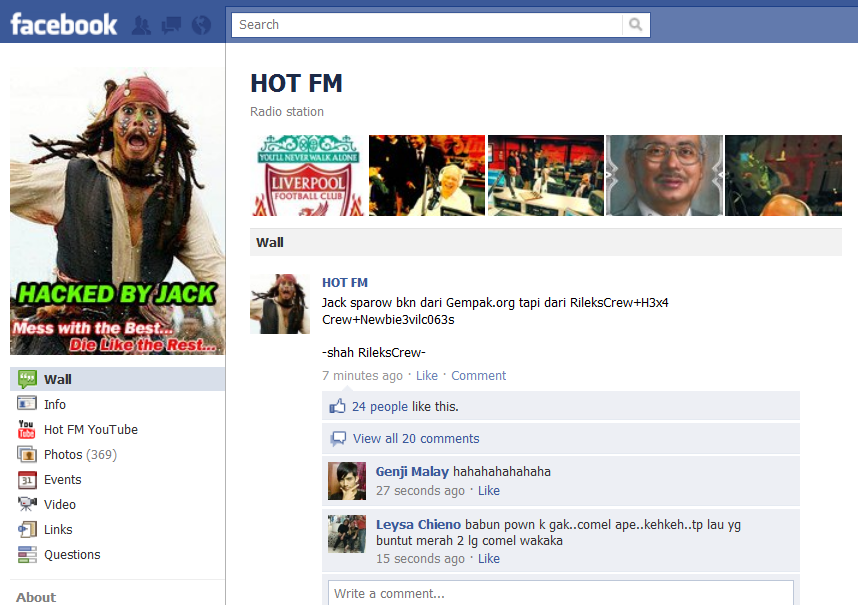
Task: Open the Questions section
Action: click(72, 555)
